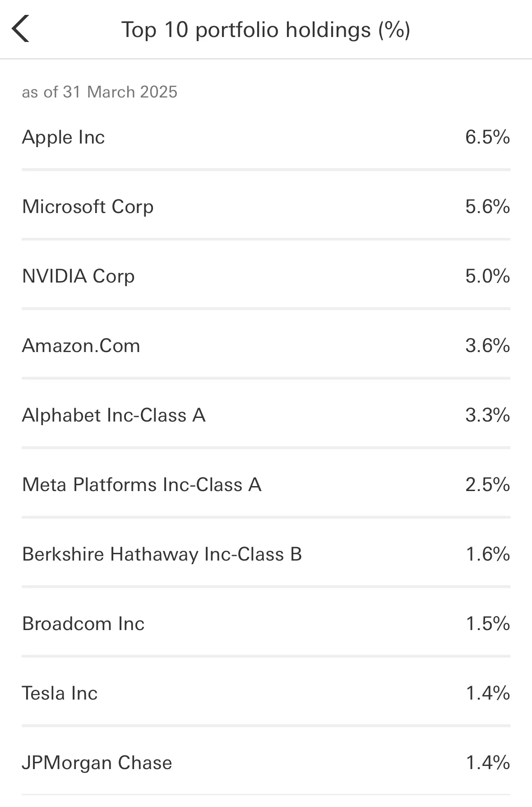The height and width of the screenshot is (807, 532).
Task: Tap the back arrow icon
Action: tap(21, 28)
